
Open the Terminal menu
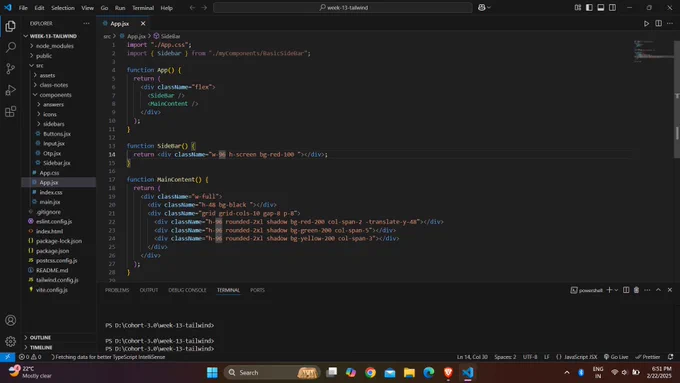point(143,8)
